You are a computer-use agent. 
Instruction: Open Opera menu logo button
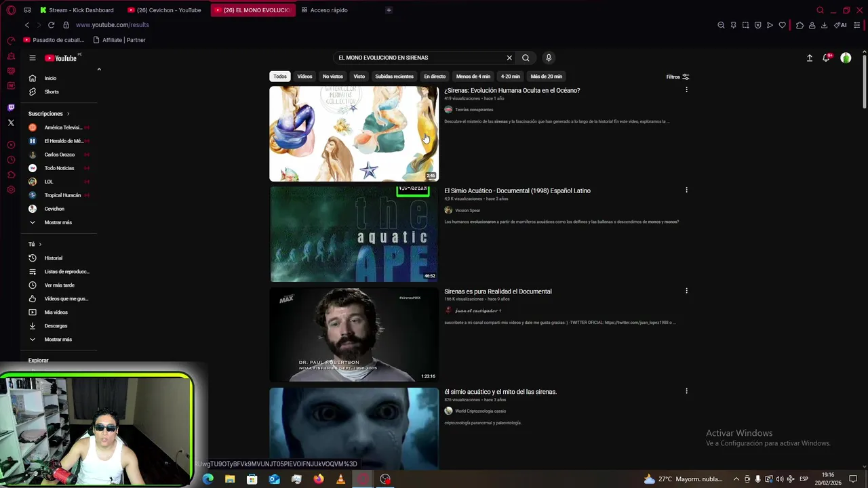coord(11,10)
